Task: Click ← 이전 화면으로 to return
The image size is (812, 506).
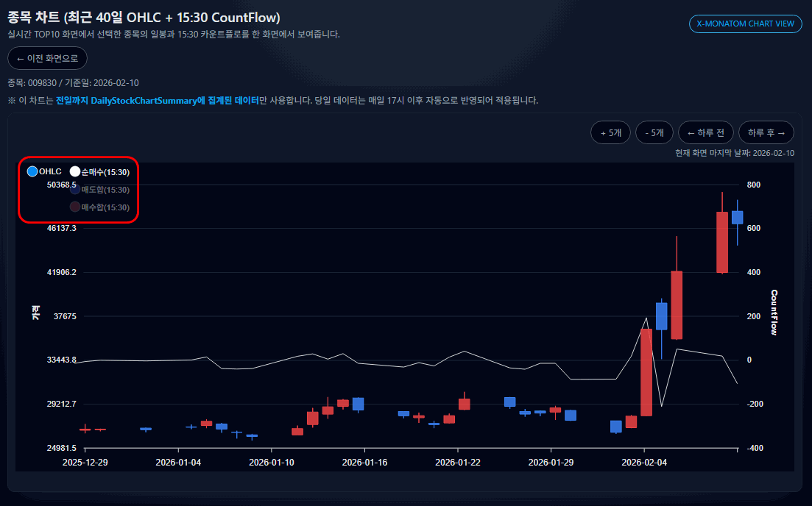Action: point(47,58)
